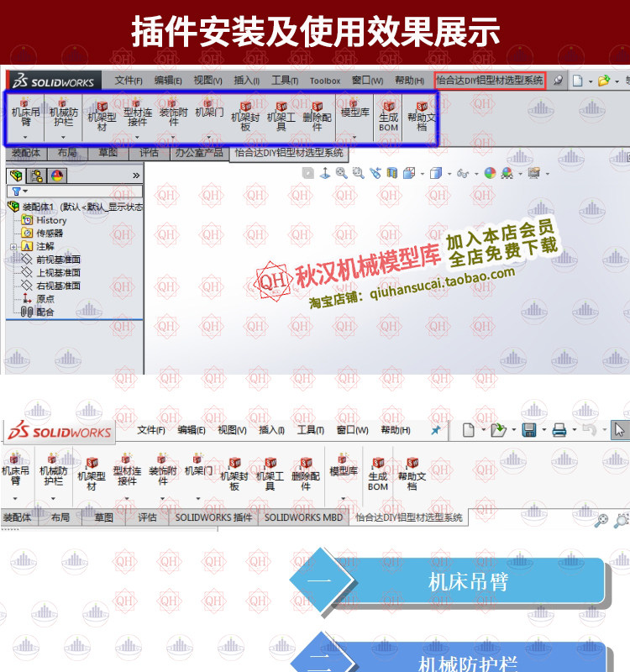Open the 文件(F) menu in upper window

pyautogui.click(x=129, y=81)
